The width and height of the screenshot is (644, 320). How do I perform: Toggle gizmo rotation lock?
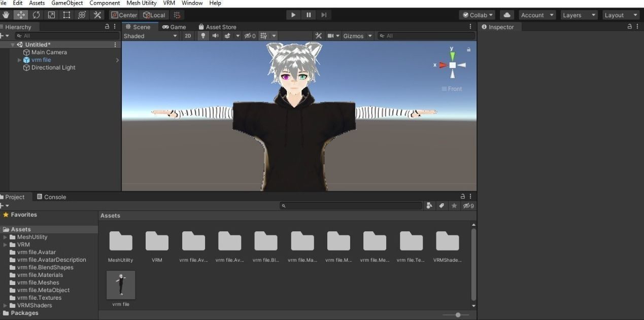468,50
